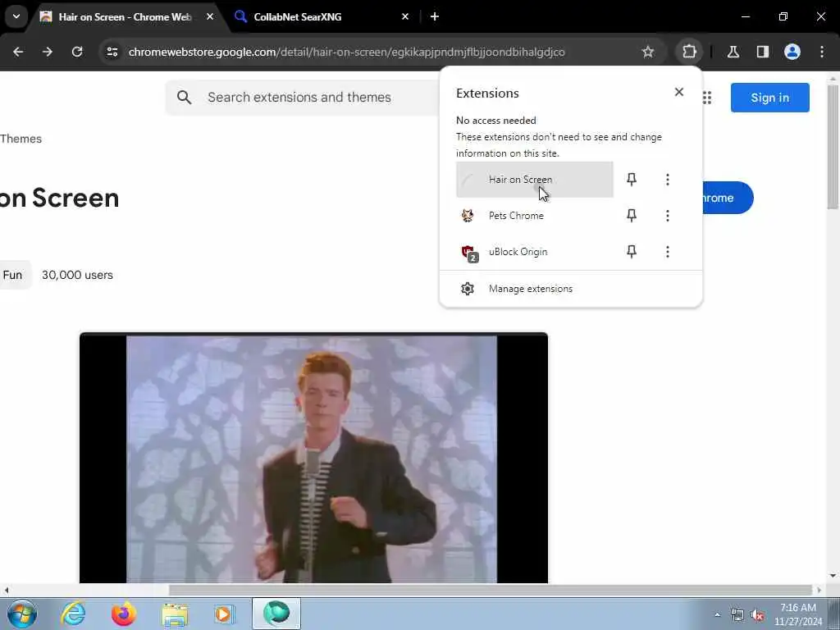Open Chrome Labs flask icon
This screenshot has height=630, width=840.
point(733,52)
